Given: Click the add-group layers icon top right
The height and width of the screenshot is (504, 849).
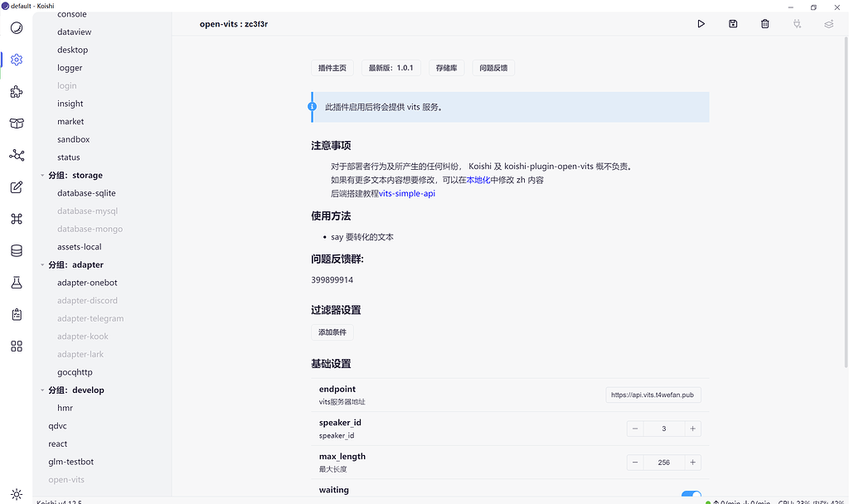Looking at the screenshot, I should [828, 24].
